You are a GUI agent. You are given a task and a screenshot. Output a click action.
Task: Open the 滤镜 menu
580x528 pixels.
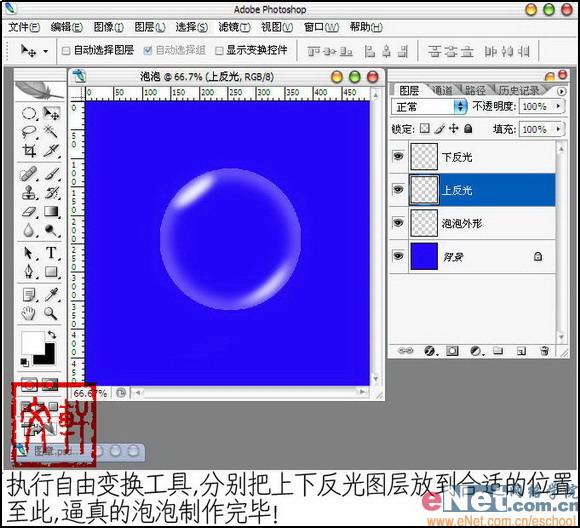pyautogui.click(x=234, y=27)
